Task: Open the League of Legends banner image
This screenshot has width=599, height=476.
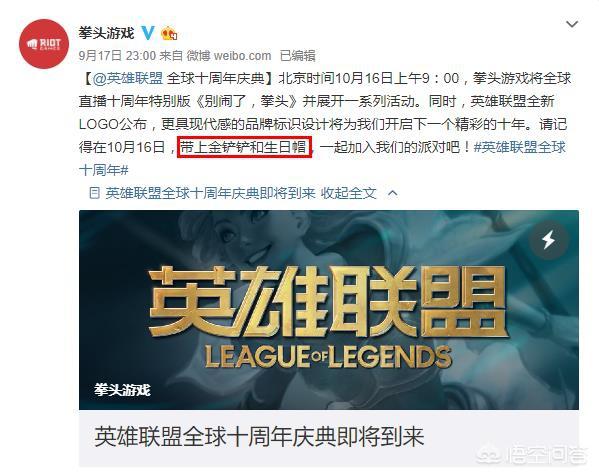Action: point(329,310)
